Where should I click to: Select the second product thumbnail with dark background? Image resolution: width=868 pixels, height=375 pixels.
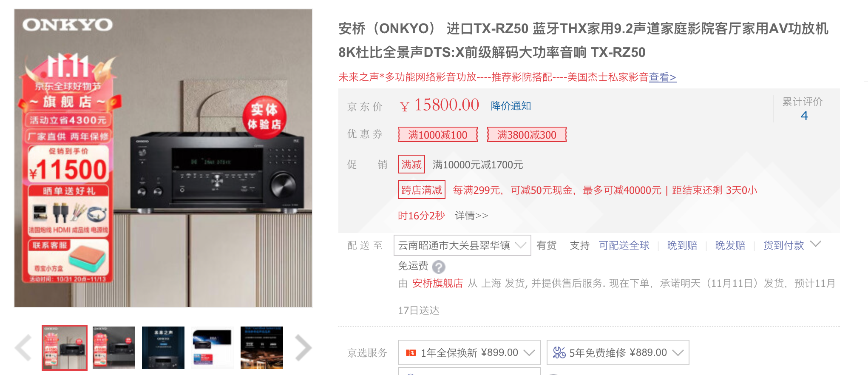pyautogui.click(x=114, y=348)
